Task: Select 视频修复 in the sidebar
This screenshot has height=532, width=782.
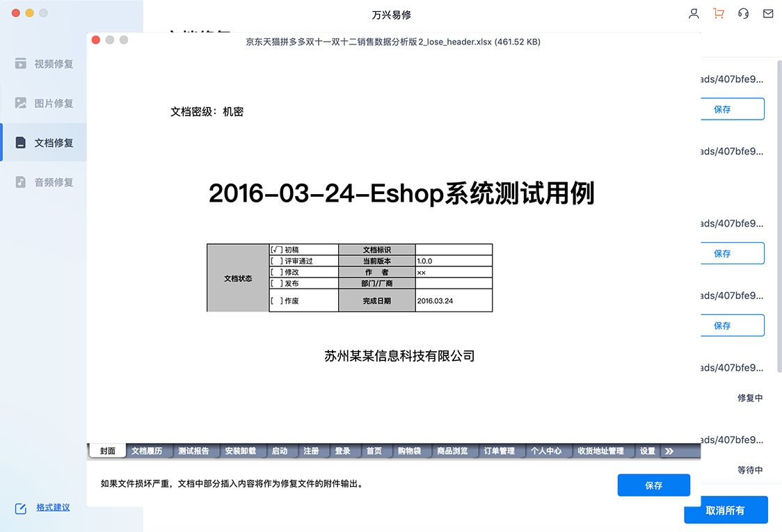Action: coord(43,64)
